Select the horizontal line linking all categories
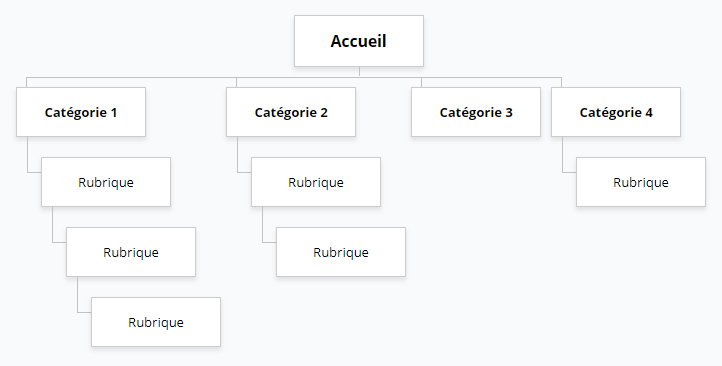This screenshot has height=366, width=722. (x=294, y=77)
